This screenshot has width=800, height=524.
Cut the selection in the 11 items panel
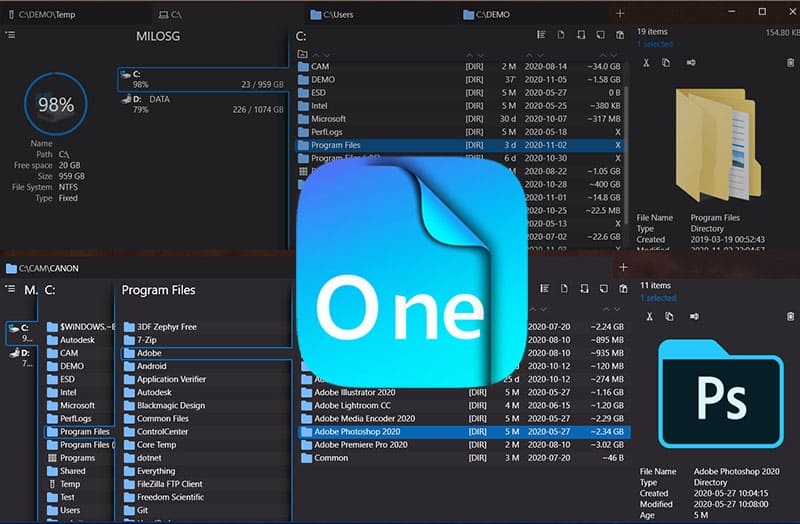tap(649, 316)
